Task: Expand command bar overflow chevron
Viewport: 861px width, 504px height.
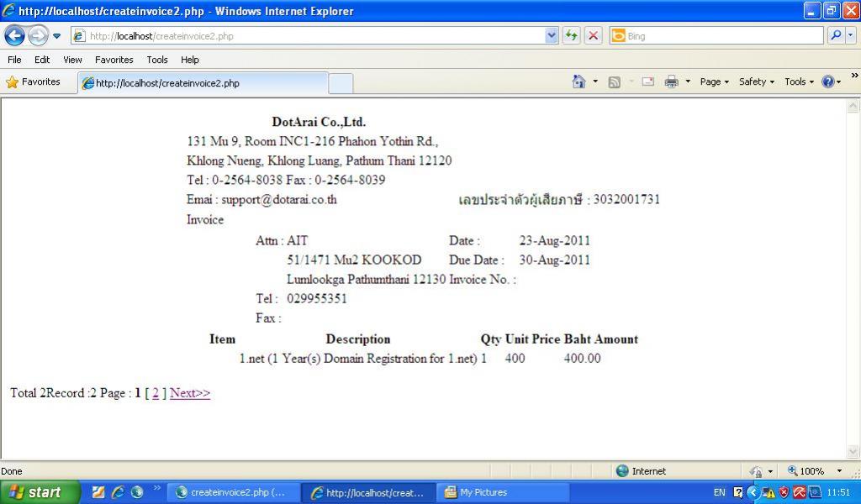Action: point(854,75)
